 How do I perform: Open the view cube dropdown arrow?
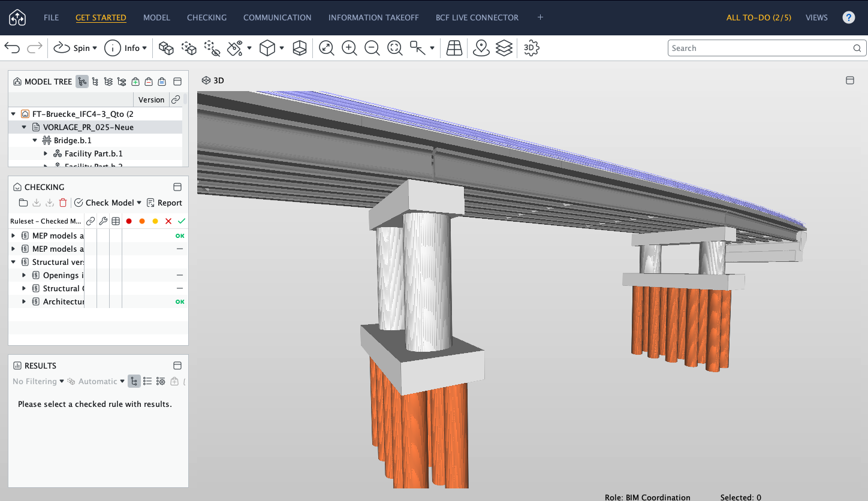282,49
